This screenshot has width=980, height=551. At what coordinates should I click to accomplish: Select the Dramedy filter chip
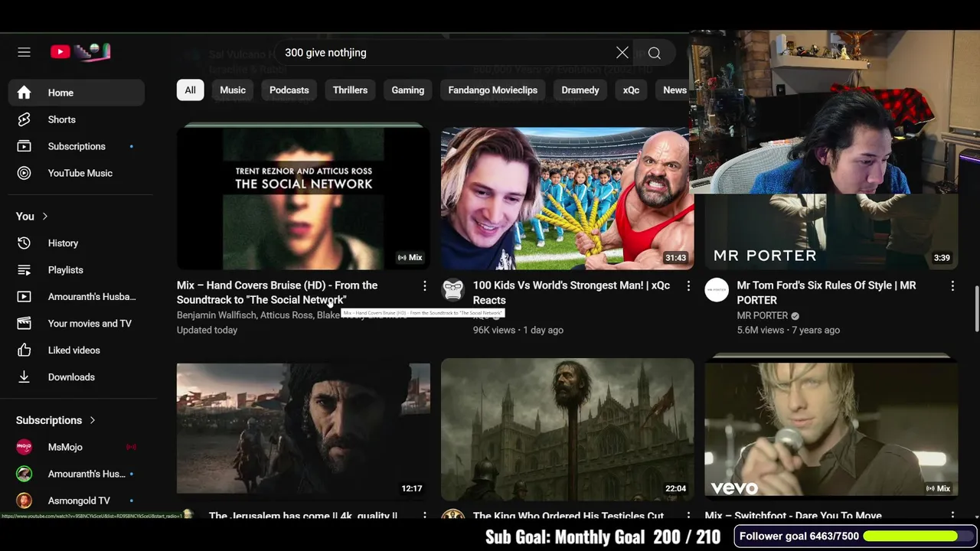[580, 90]
